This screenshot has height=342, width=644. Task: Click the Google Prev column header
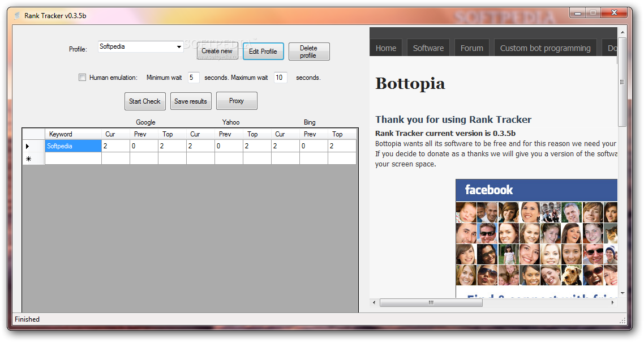(144, 134)
